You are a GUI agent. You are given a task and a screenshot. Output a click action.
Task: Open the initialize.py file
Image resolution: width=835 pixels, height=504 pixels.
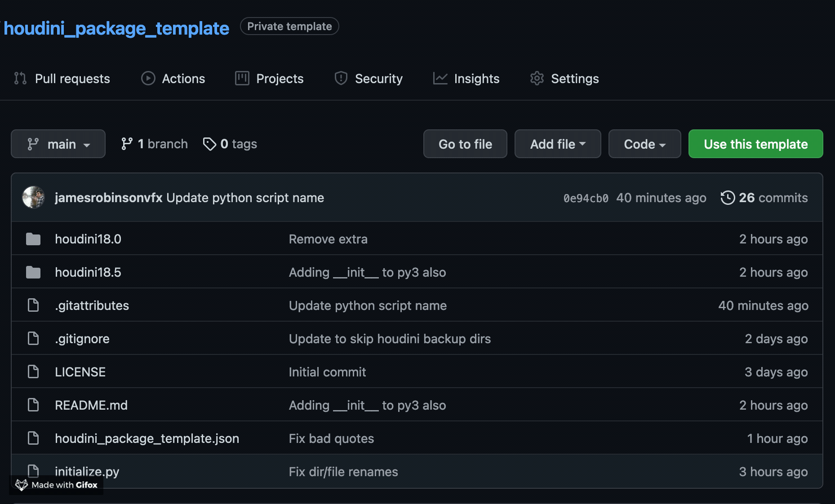pos(87,472)
